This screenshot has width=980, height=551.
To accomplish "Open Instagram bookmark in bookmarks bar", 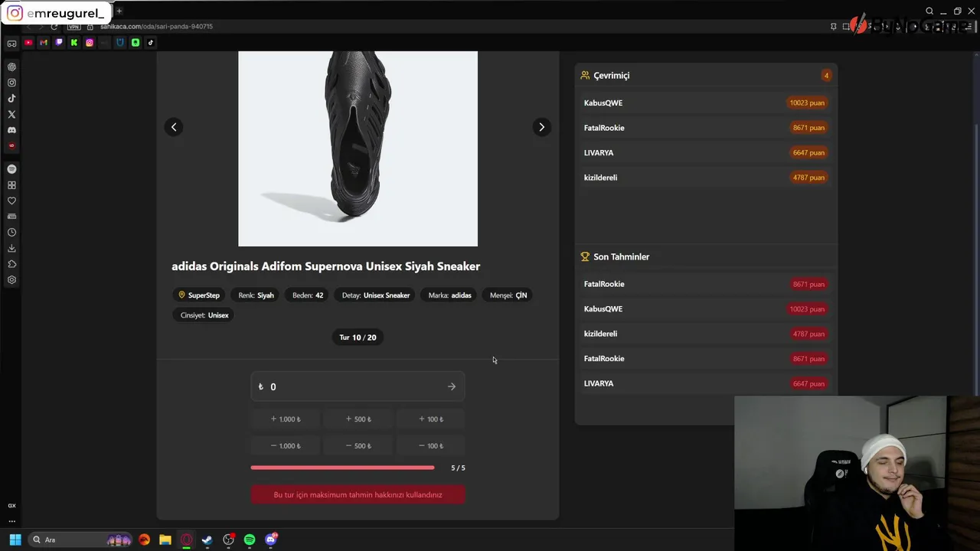I will pyautogui.click(x=90, y=43).
